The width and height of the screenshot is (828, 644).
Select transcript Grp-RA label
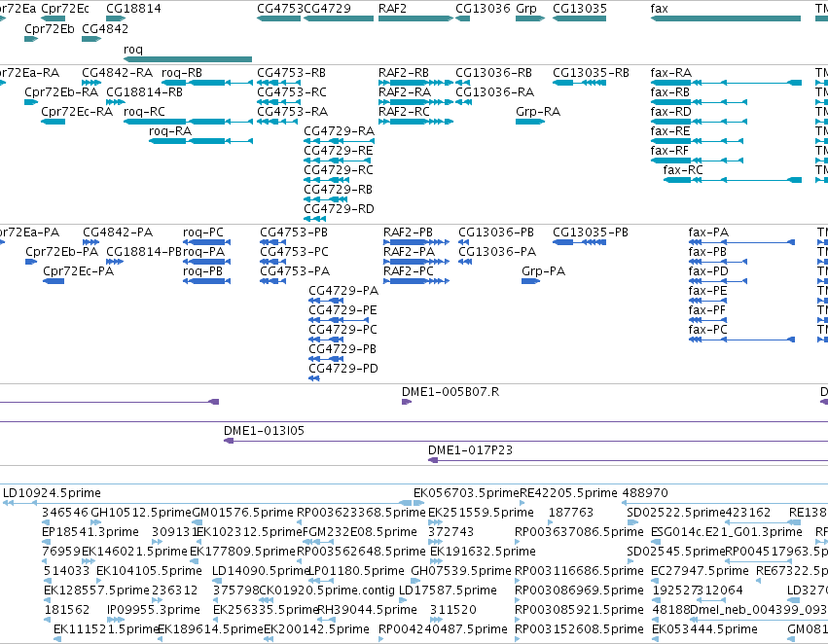(x=538, y=112)
